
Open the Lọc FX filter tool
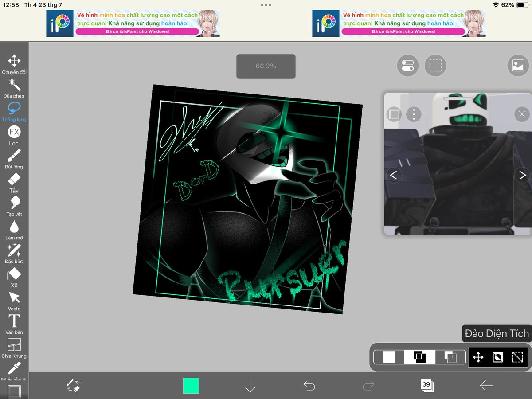14,133
